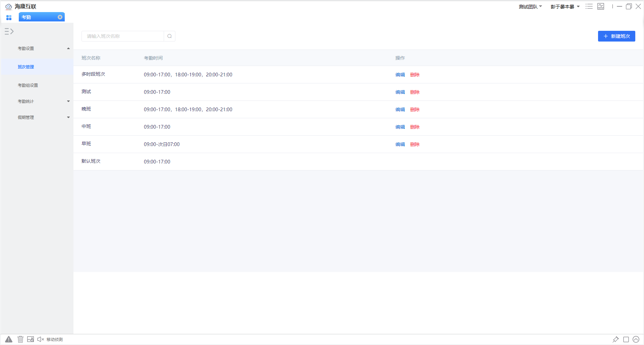The height and width of the screenshot is (345, 644).
Task: Select the 多时段班次 shift name
Action: pos(93,74)
